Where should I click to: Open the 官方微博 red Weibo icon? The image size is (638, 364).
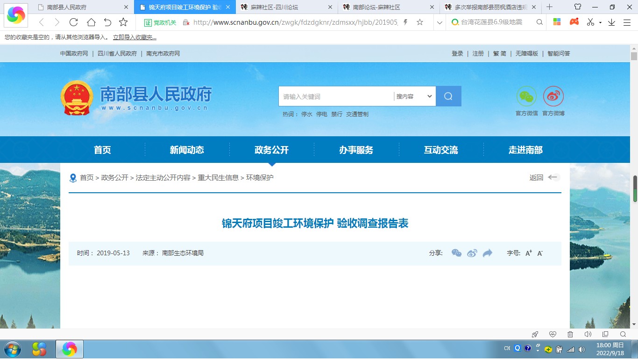(x=553, y=97)
